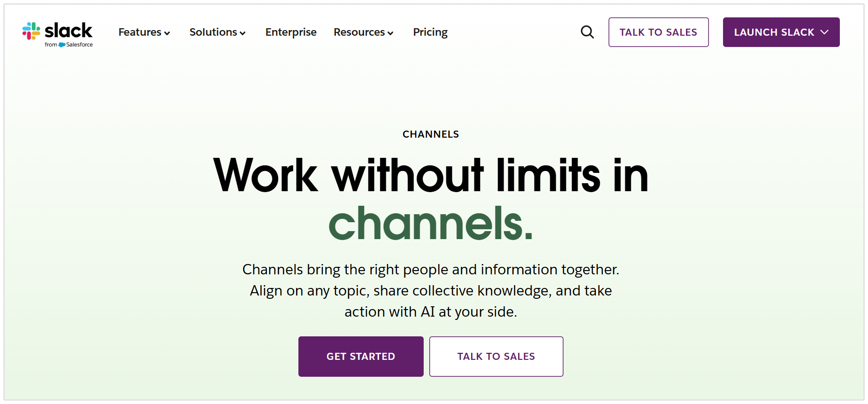Open the search magnifier icon

pos(587,32)
